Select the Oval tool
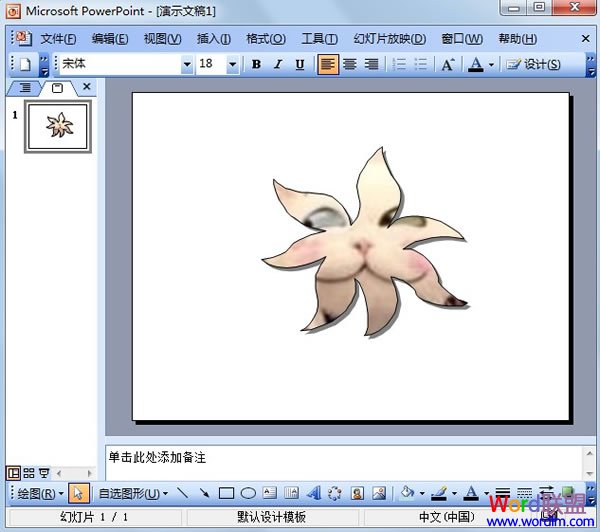 tap(248, 493)
